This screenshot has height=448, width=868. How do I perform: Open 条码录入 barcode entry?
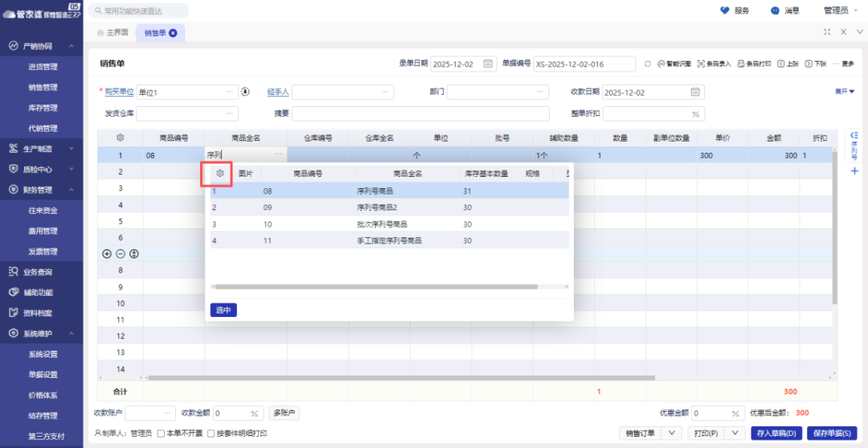point(714,64)
